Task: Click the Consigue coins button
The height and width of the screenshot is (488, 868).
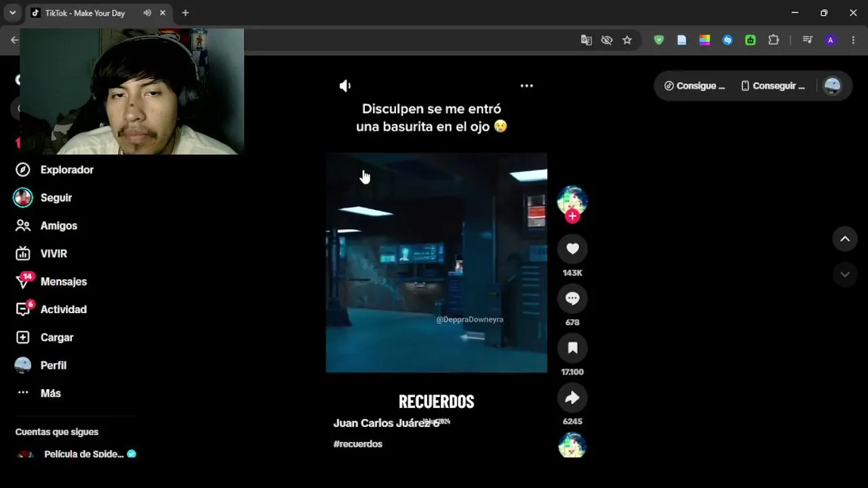Action: click(694, 86)
